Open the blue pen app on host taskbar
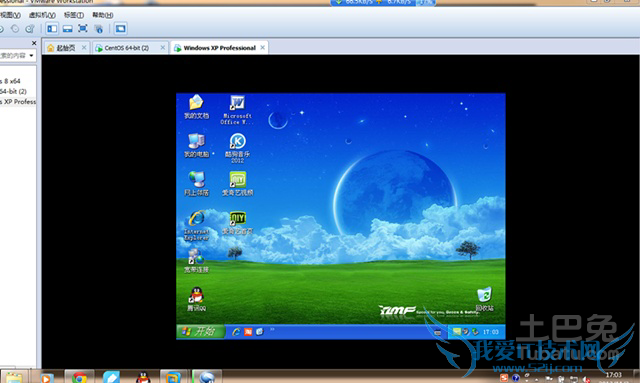This screenshot has width=640, height=383. point(111,377)
